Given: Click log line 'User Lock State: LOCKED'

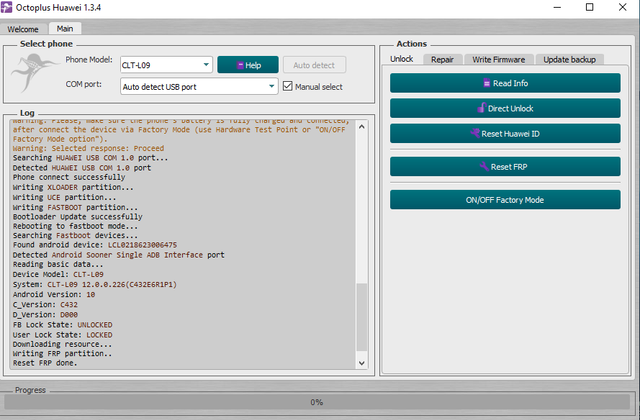Looking at the screenshot, I should (62, 335).
